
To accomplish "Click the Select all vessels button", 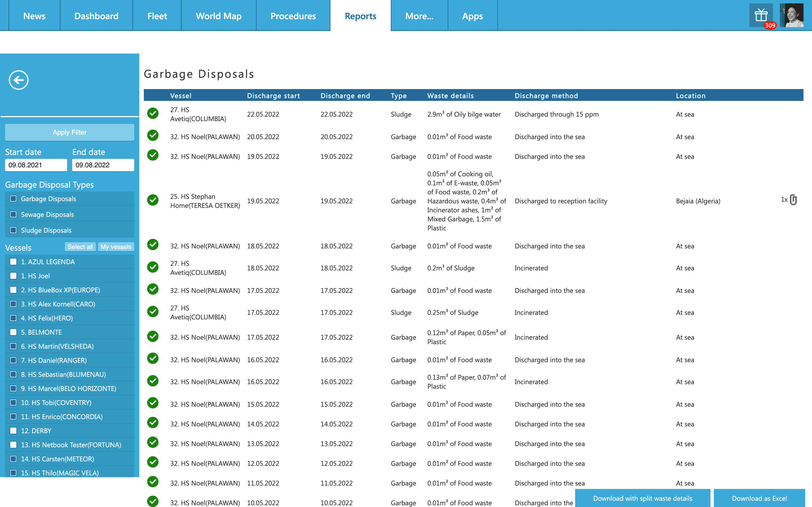I will (80, 247).
